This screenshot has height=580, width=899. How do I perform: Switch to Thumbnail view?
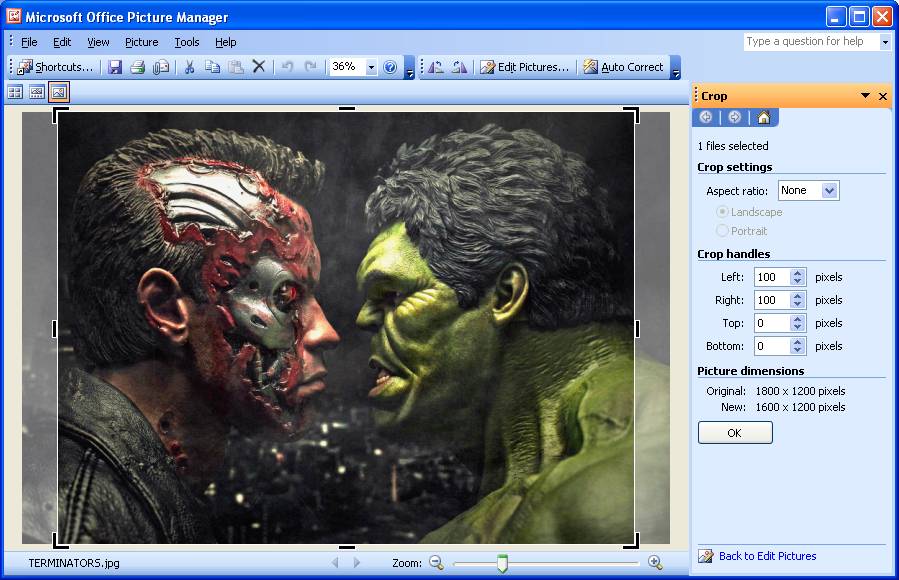coord(15,92)
